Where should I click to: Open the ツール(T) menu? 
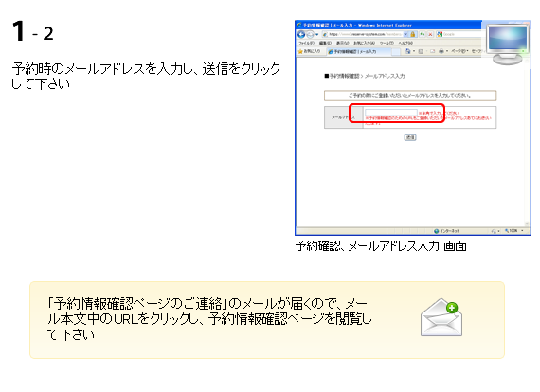pyautogui.click(x=387, y=43)
